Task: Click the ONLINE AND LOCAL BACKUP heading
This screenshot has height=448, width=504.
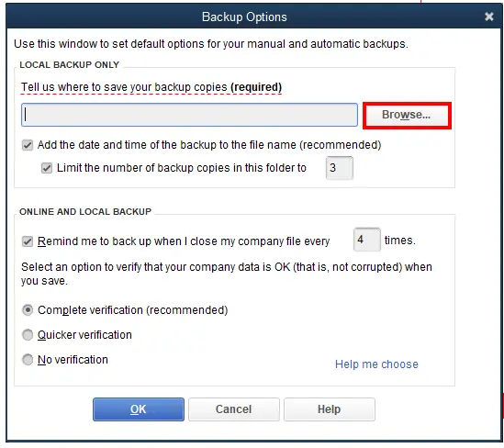Action: [x=85, y=212]
